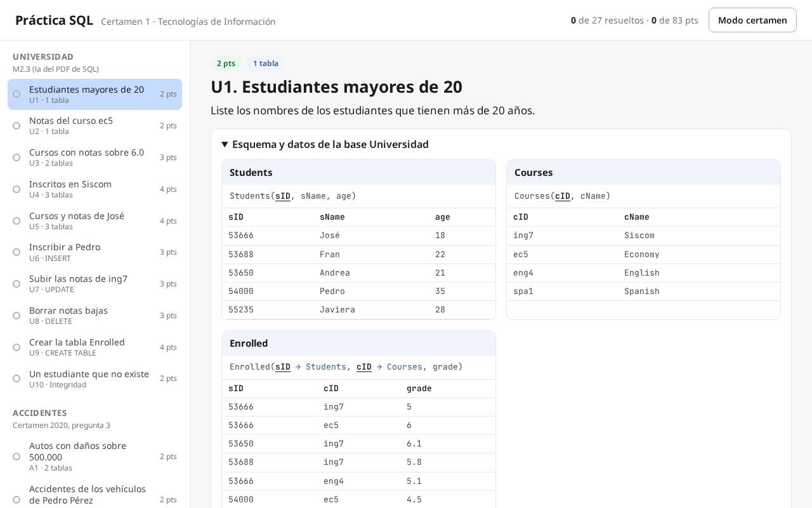The width and height of the screenshot is (812, 508).
Task: Click status circle of Notas del curso ec5
Action: click(x=16, y=126)
